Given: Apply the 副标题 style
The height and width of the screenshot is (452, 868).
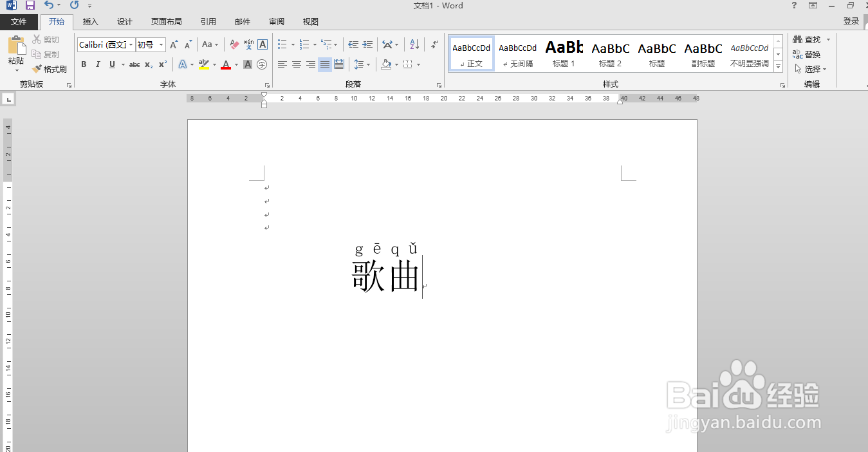Looking at the screenshot, I should click(x=703, y=53).
